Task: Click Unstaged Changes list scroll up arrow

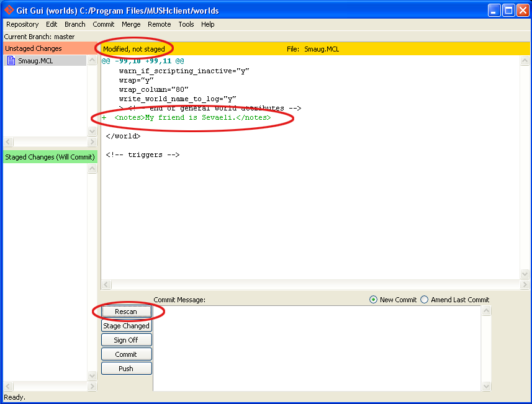Action: pyautogui.click(x=92, y=60)
